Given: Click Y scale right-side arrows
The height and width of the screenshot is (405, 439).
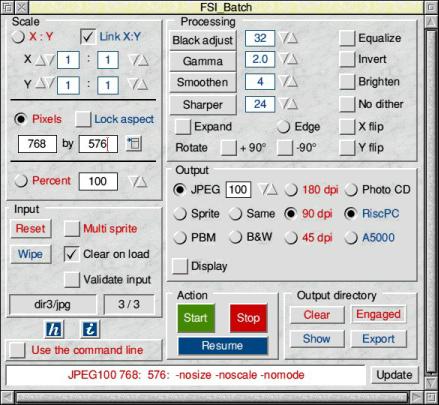Looking at the screenshot, I should point(139,85).
